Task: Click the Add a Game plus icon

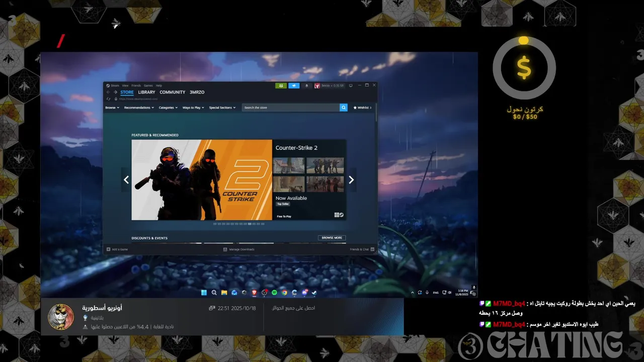Action: click(108, 249)
